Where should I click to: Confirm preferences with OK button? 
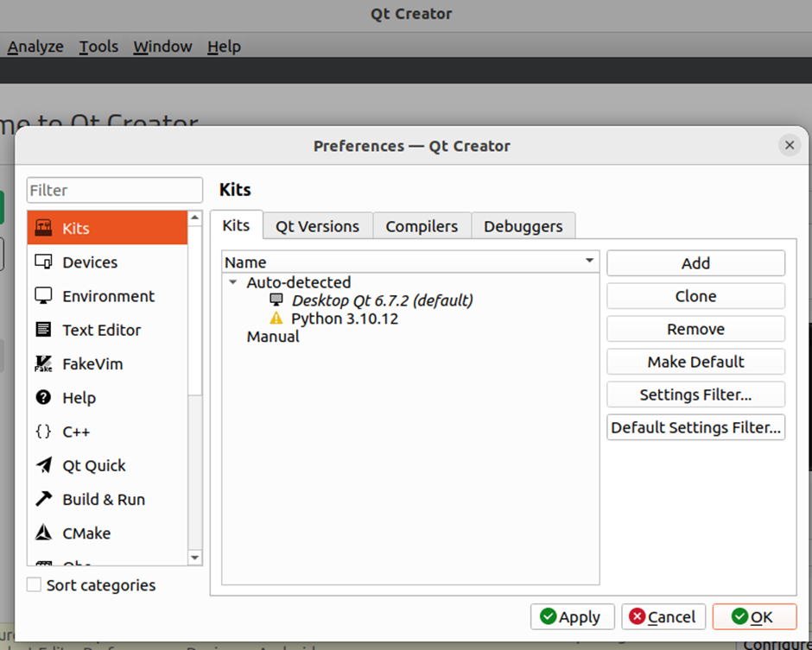[754, 616]
